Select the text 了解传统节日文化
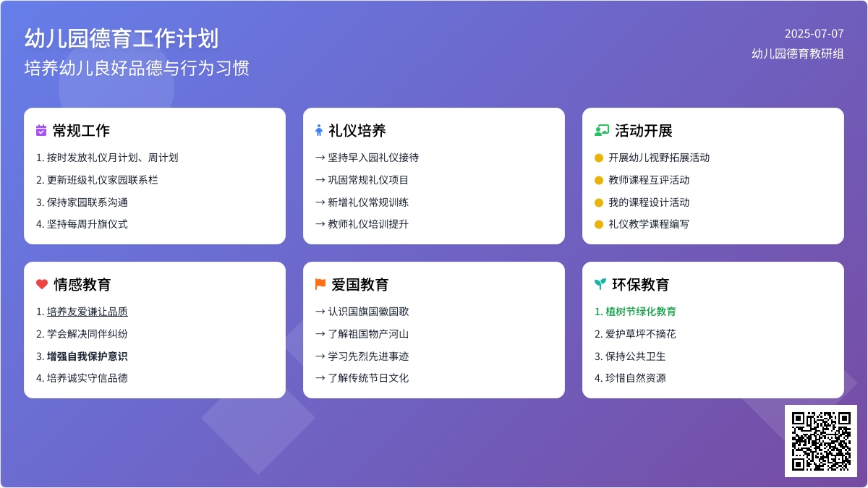 point(368,378)
